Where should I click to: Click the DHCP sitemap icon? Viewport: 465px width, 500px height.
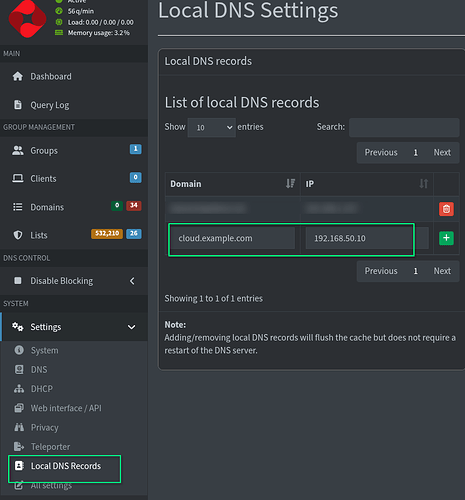click(x=19, y=389)
